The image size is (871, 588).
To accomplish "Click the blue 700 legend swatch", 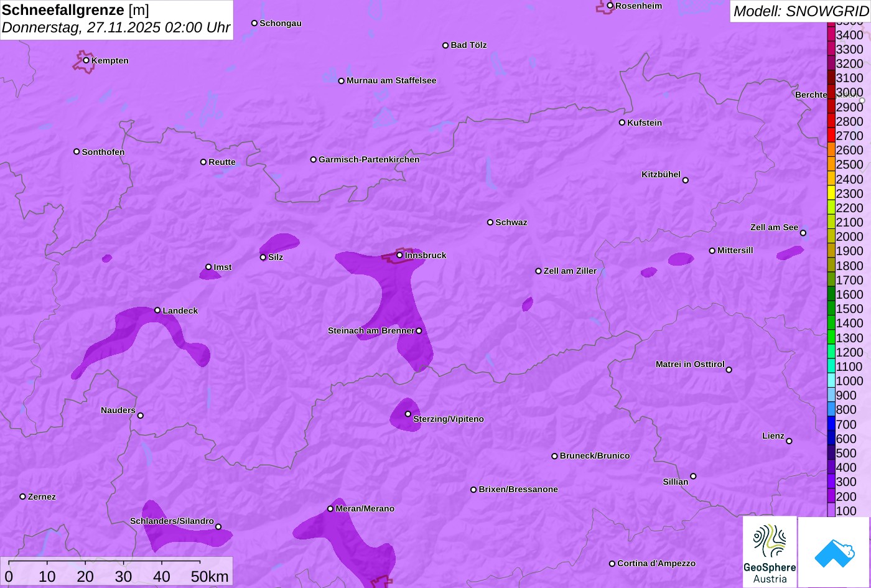I will [831, 424].
